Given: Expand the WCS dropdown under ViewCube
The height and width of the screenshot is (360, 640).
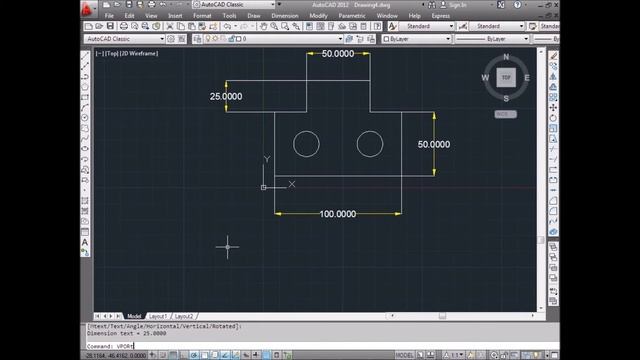Looking at the screenshot, I should (506, 114).
